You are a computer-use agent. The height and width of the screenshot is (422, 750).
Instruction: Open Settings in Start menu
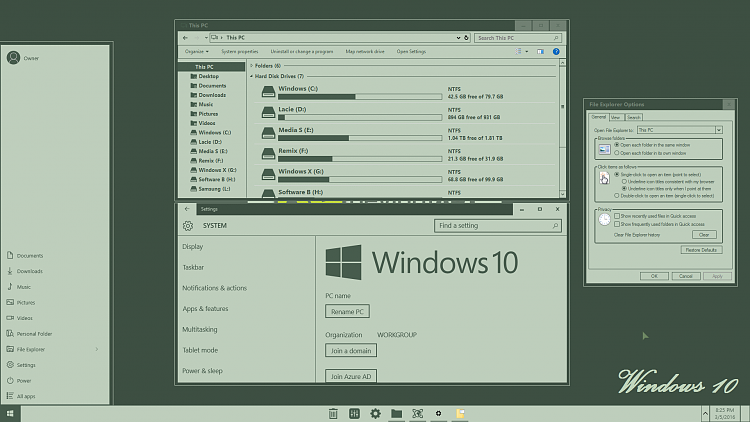coord(21,365)
